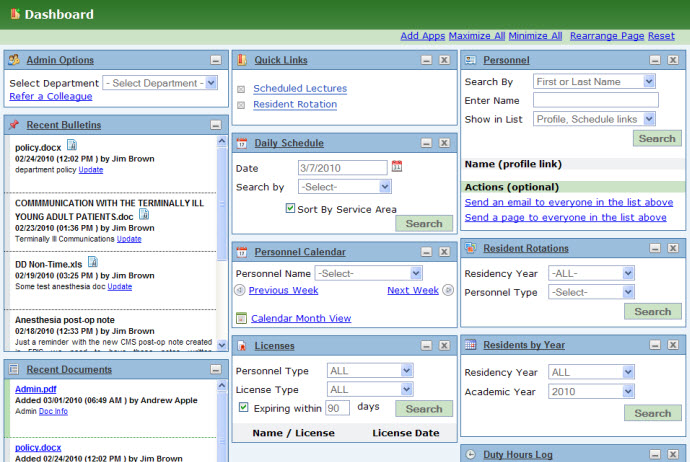Click the Duty Hours Log clock icon

point(470,455)
